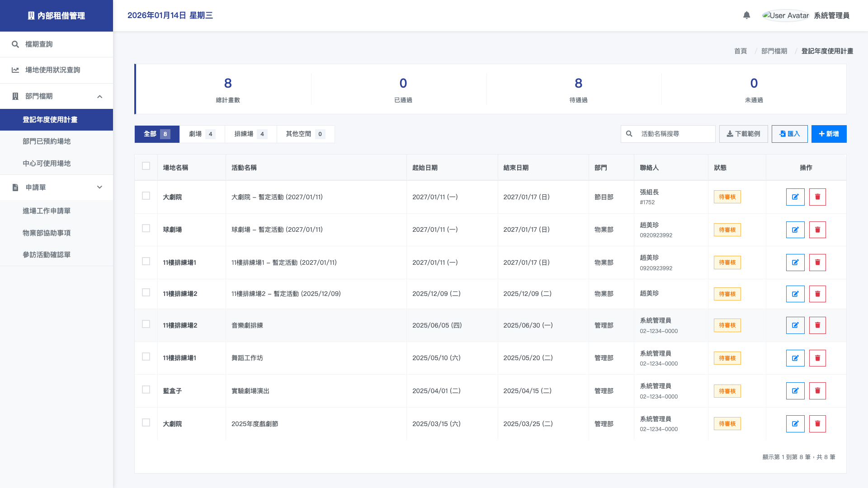Toggle the 申請單 sidebar section chevron
The image size is (868, 488).
[99, 188]
